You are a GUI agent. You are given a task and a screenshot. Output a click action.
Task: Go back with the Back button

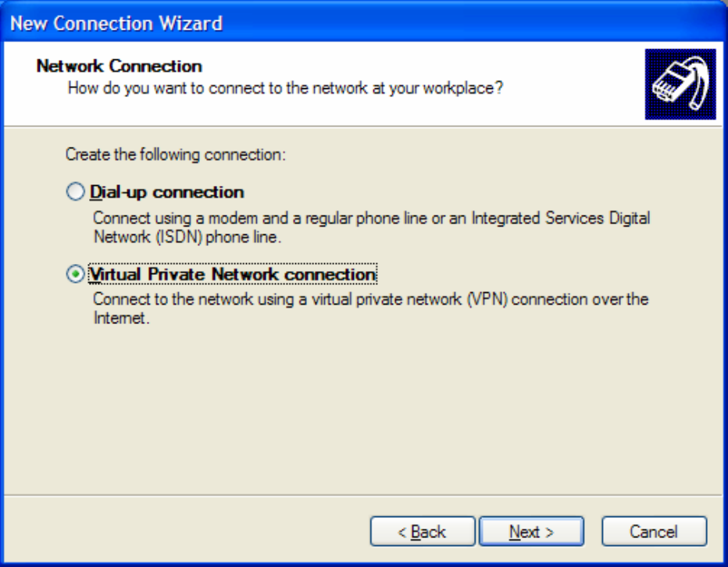point(422,532)
